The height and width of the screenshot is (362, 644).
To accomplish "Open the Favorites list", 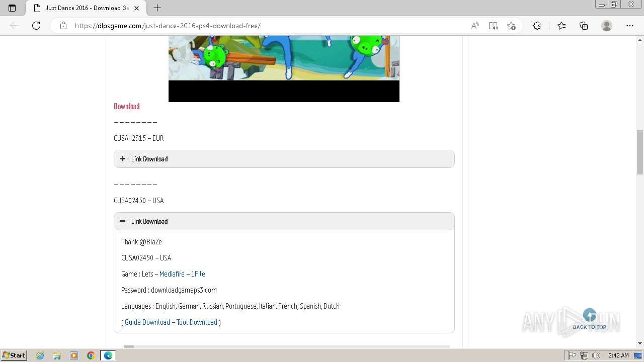I will (561, 26).
